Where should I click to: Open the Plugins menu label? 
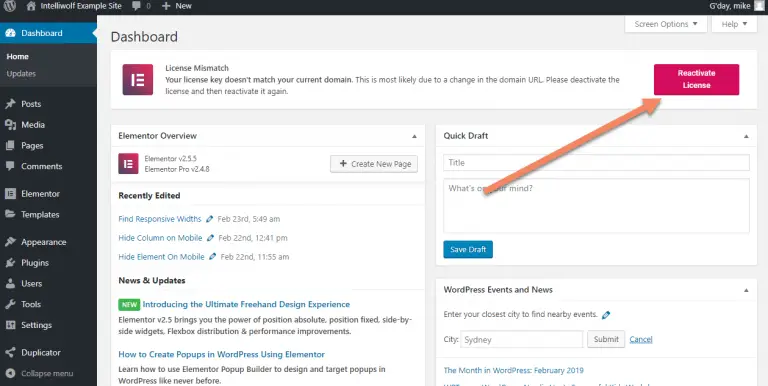(35, 263)
